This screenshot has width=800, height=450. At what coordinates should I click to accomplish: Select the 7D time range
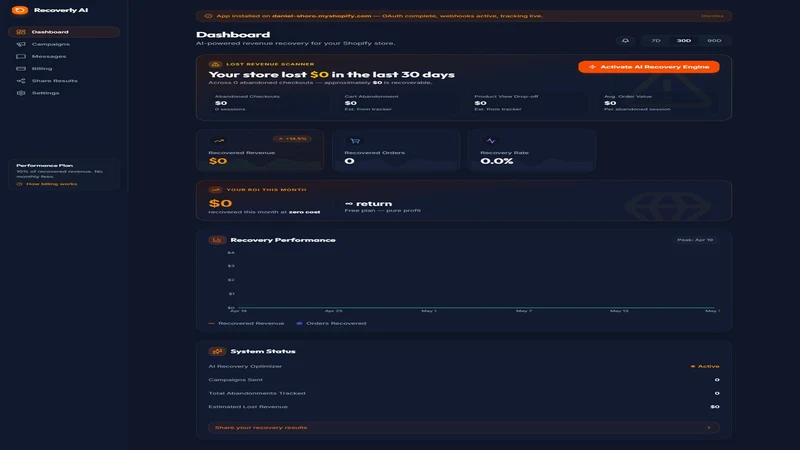click(656, 40)
